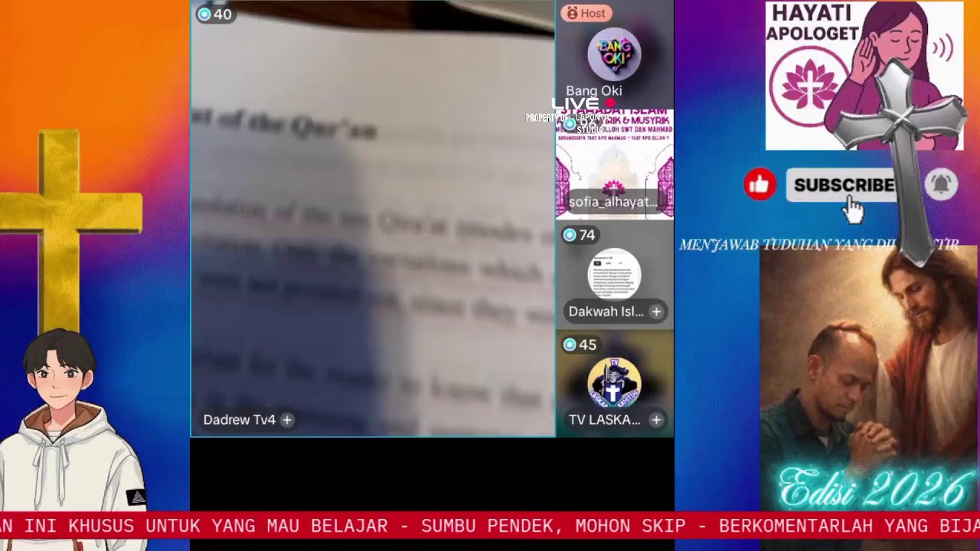Click the Dadrew Tv4 book video feed
Screen dimensions: 980x551
(373, 219)
